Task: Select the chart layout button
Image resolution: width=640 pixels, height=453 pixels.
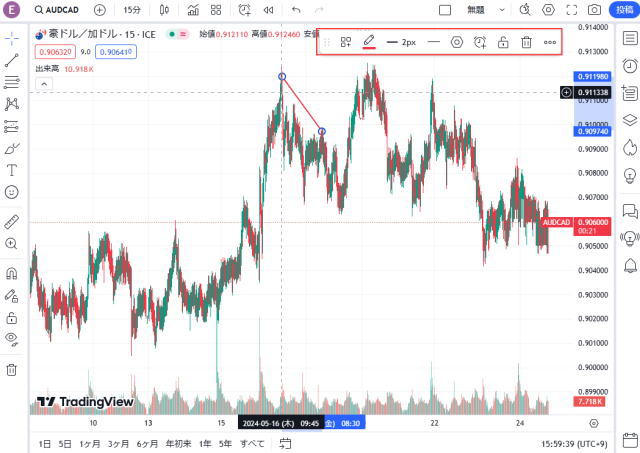Action: [x=445, y=10]
